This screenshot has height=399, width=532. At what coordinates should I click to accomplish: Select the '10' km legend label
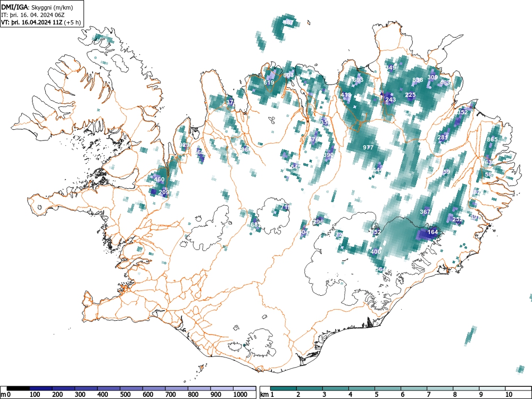pos(509,395)
